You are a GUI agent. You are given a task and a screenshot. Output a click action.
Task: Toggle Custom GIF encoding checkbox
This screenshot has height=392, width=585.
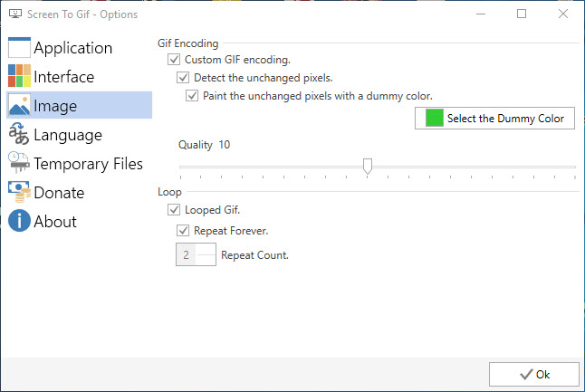174,60
